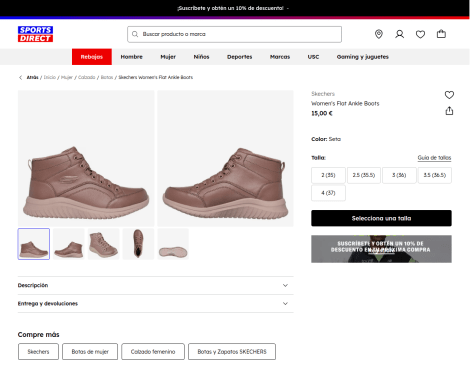The image size is (475, 380).
Task: Open the Mujer menu
Action: [168, 57]
